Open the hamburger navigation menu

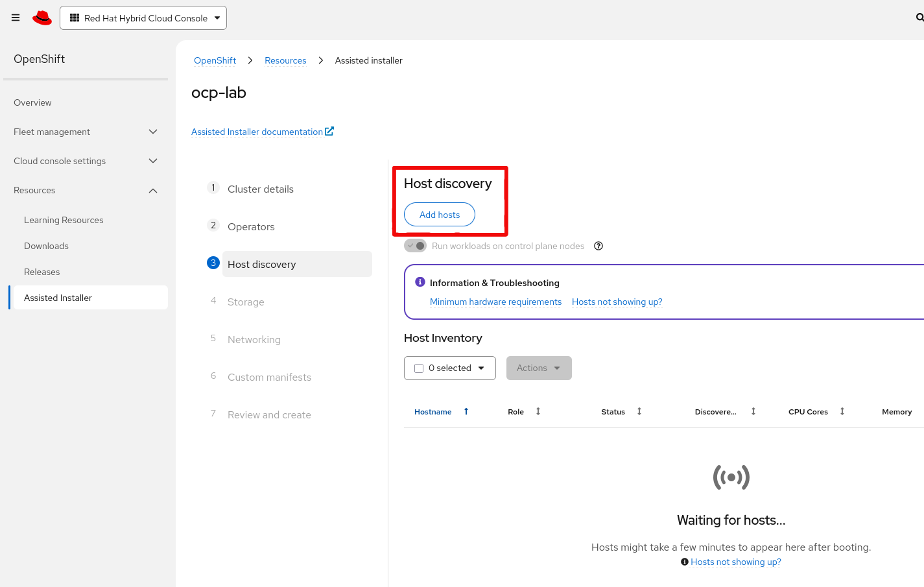16,18
